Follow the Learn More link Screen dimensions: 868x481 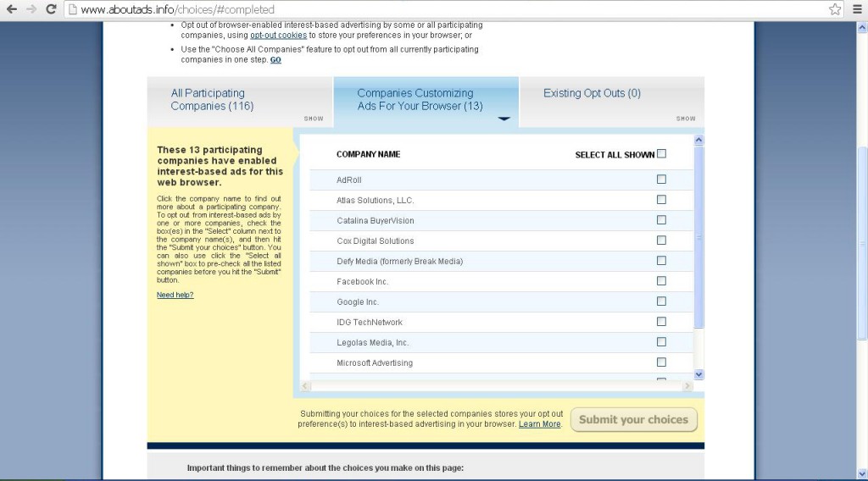tap(539, 424)
